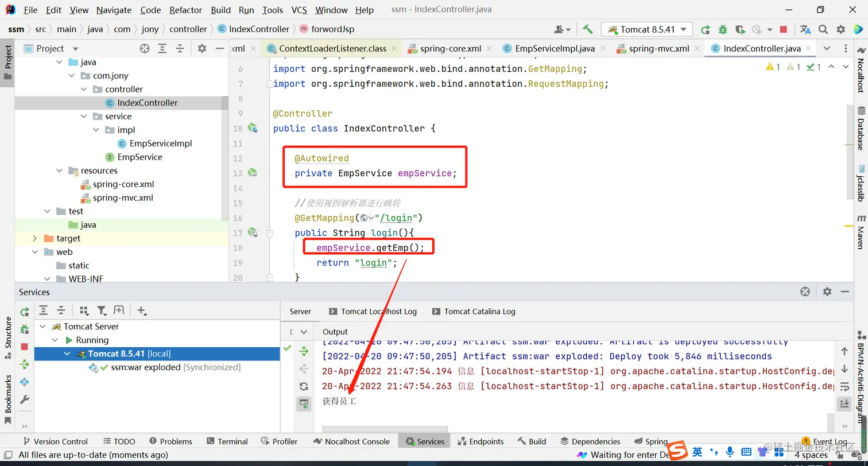
Task: Select EmpServiceImpl in the Project tree
Action: (x=161, y=143)
